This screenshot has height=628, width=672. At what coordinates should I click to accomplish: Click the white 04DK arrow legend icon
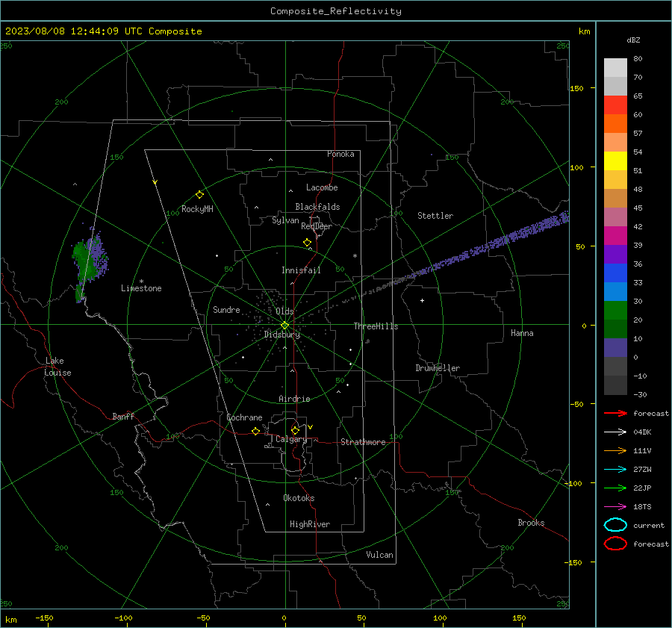[615, 432]
